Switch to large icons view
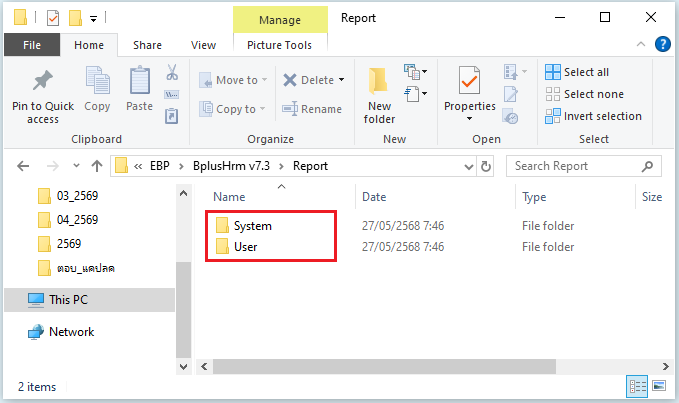Viewport: 679px width, 403px height. tap(658, 386)
